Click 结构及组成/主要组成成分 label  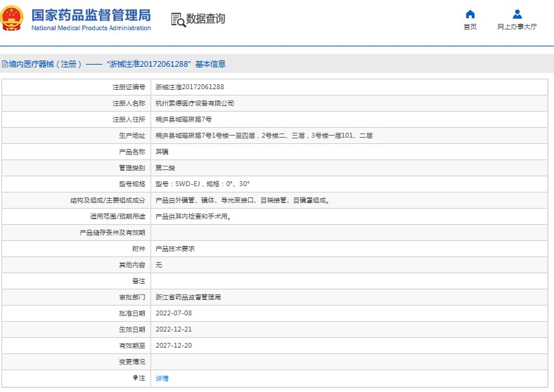[108, 200]
